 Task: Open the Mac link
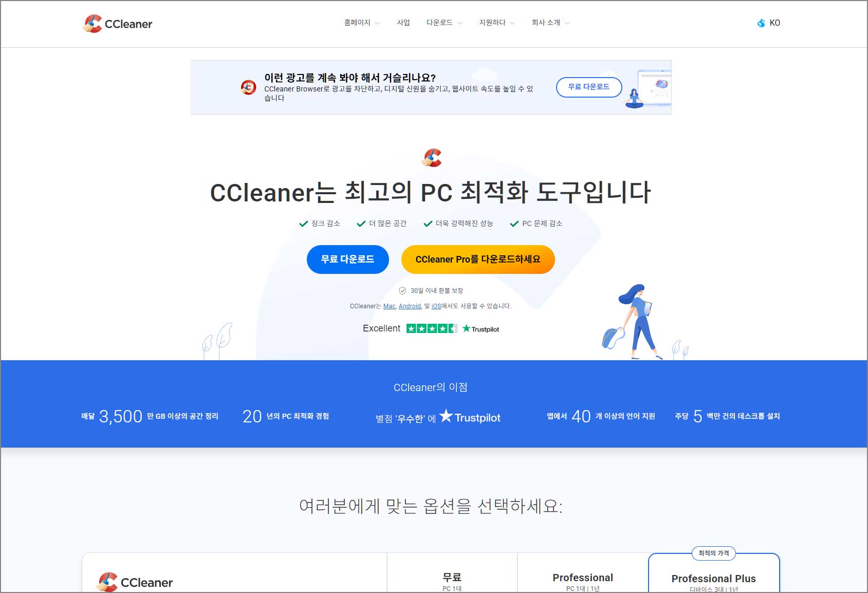390,306
